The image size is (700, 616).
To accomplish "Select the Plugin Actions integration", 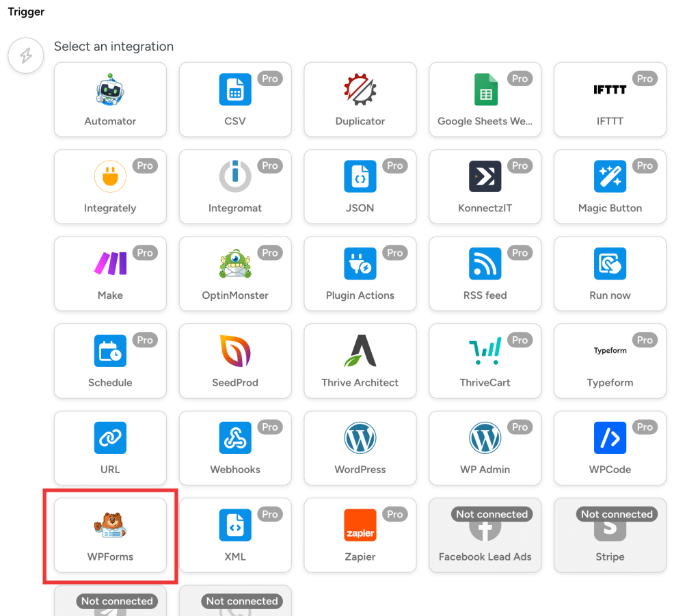I will (x=360, y=274).
